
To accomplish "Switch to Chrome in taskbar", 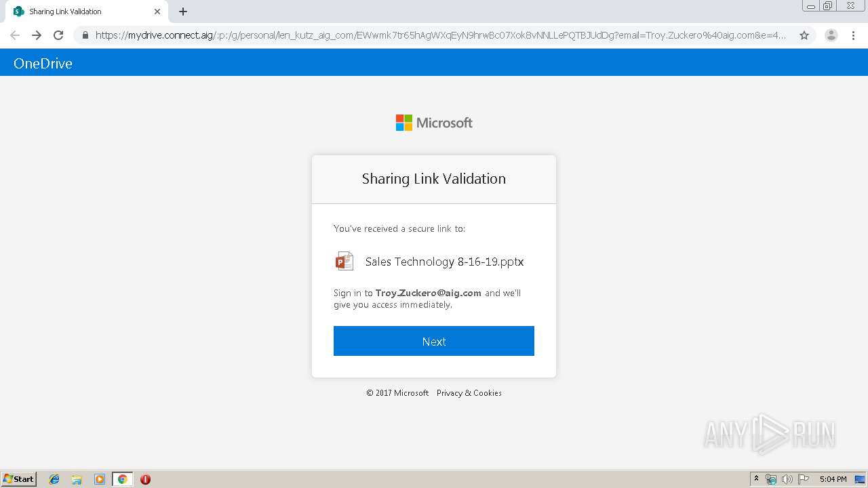I will click(122, 479).
